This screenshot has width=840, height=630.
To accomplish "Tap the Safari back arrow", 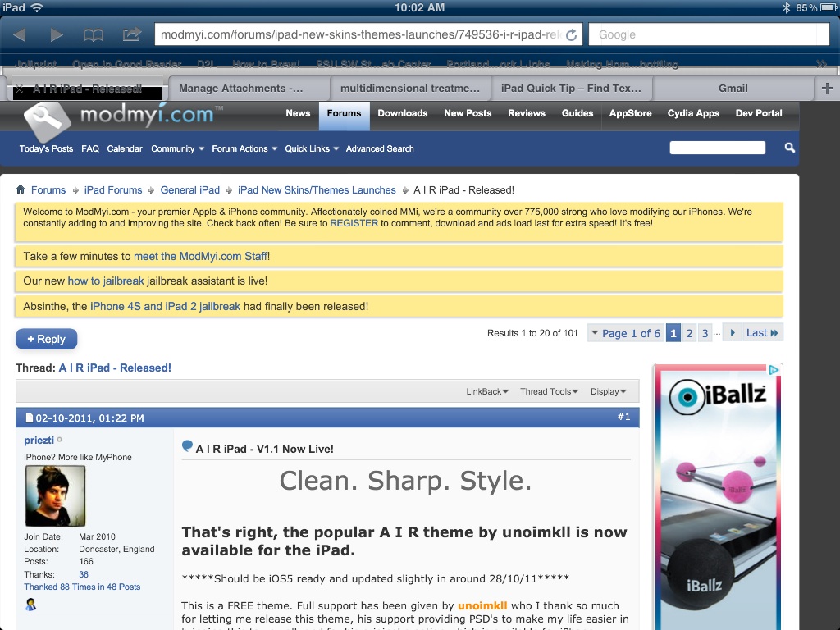I will 20,35.
